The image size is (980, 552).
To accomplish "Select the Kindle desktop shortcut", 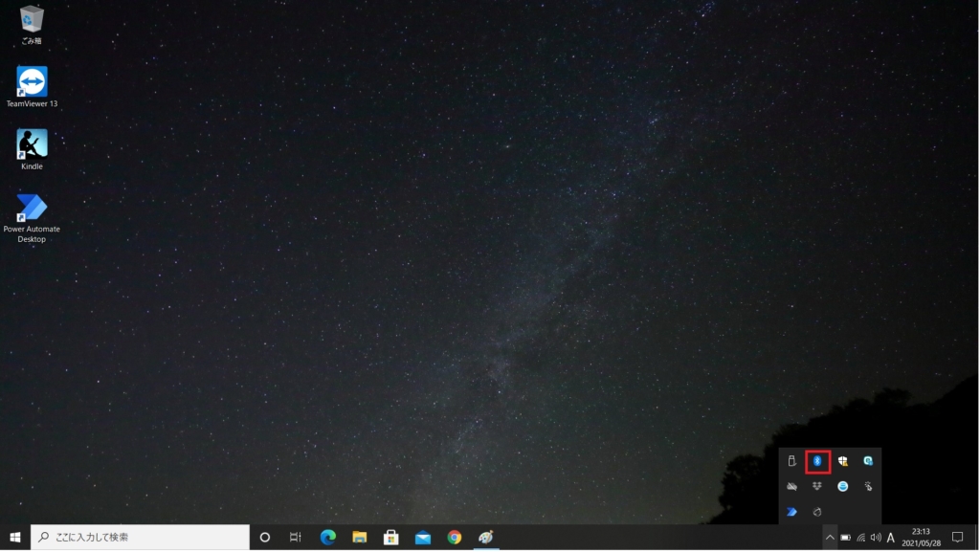I will pos(32,150).
